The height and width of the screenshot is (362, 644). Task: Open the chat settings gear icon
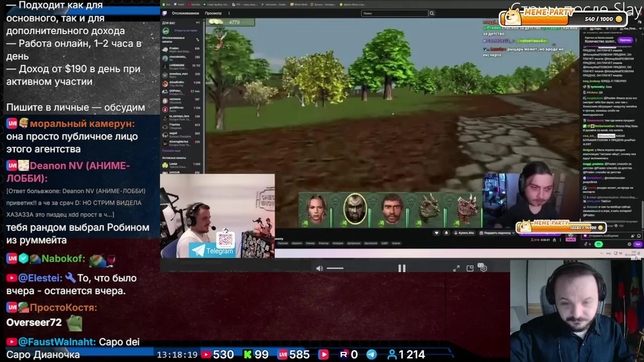coord(629,244)
